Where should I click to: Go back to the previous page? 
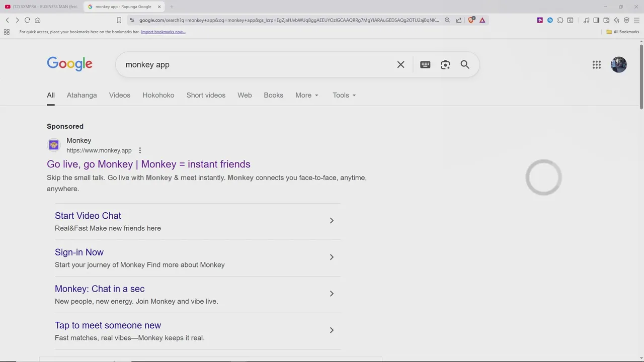pyautogui.click(x=7, y=20)
